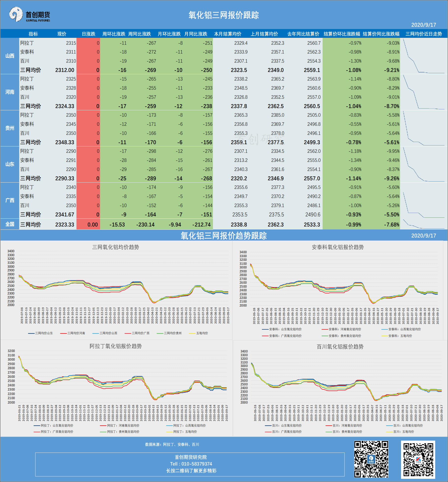The width and height of the screenshot is (448, 482).
Task: Click the 首创期货 logo in the header
Action: [30, 15]
